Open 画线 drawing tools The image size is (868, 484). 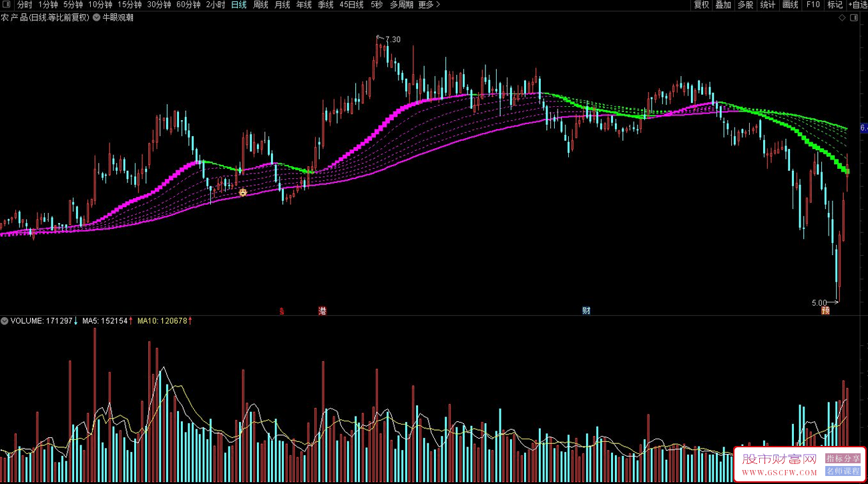[790, 5]
